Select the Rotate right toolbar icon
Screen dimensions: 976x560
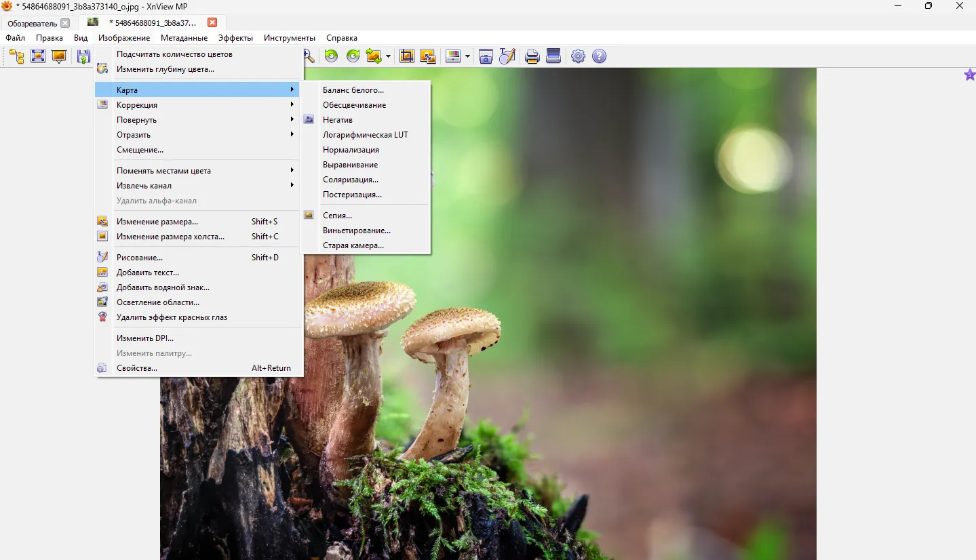[352, 56]
